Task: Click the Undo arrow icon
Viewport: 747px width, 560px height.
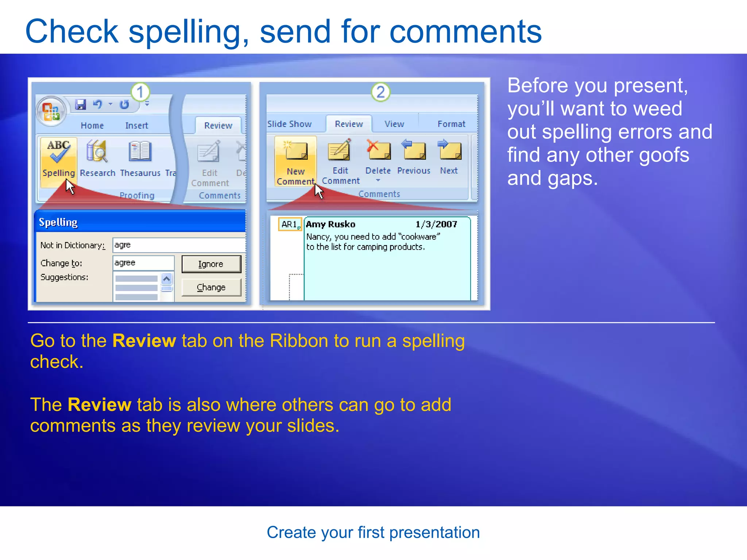Action: click(97, 105)
